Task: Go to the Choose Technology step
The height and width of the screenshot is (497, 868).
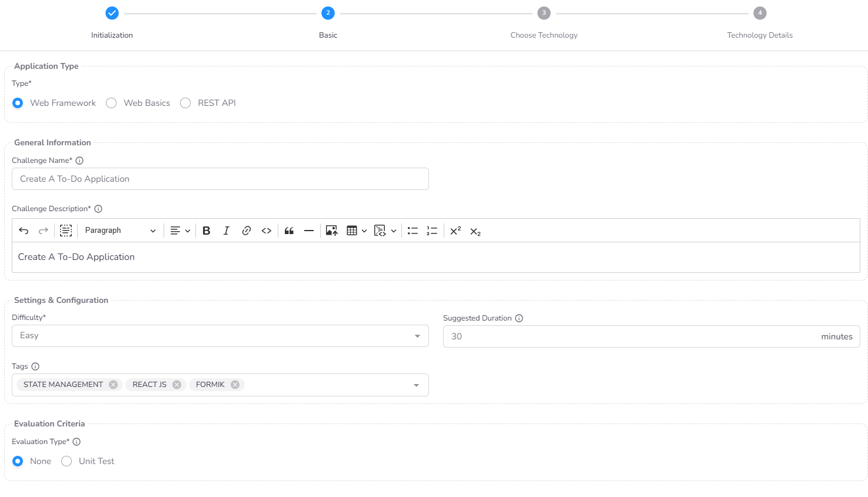Action: (x=544, y=12)
